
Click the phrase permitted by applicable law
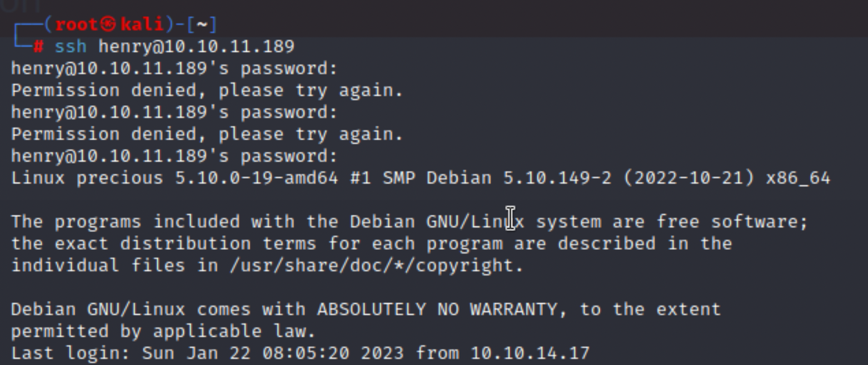tap(163, 332)
